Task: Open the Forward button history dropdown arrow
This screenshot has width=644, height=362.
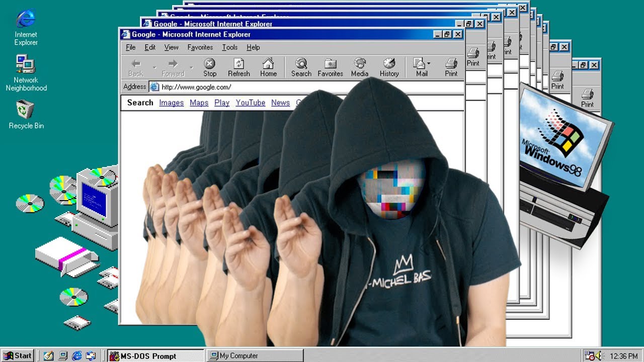Action: (191, 67)
